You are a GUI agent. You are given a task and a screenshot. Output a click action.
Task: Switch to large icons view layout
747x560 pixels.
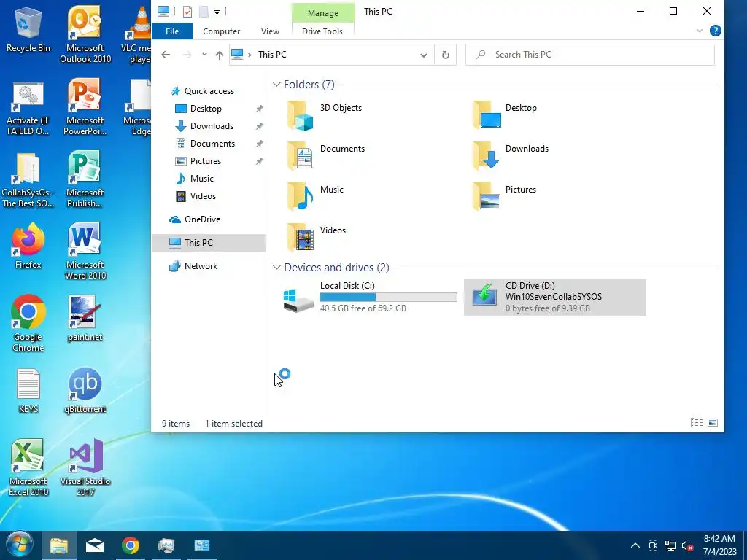713,423
